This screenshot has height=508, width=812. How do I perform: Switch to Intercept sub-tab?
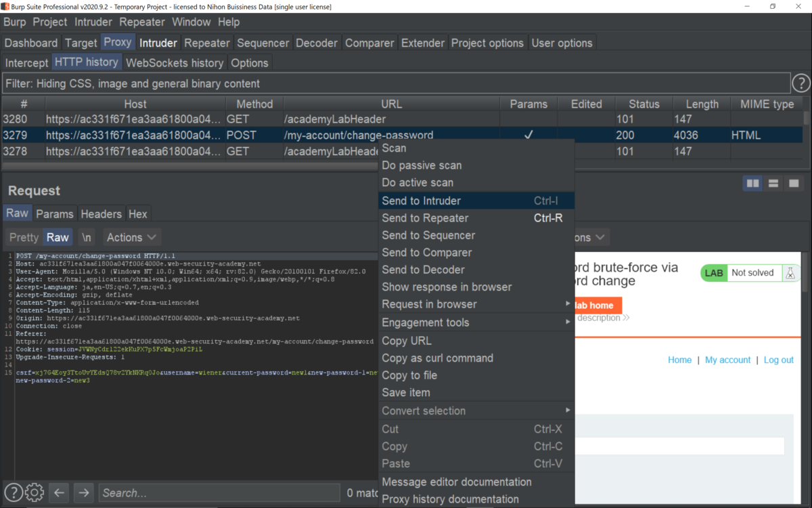[27, 63]
